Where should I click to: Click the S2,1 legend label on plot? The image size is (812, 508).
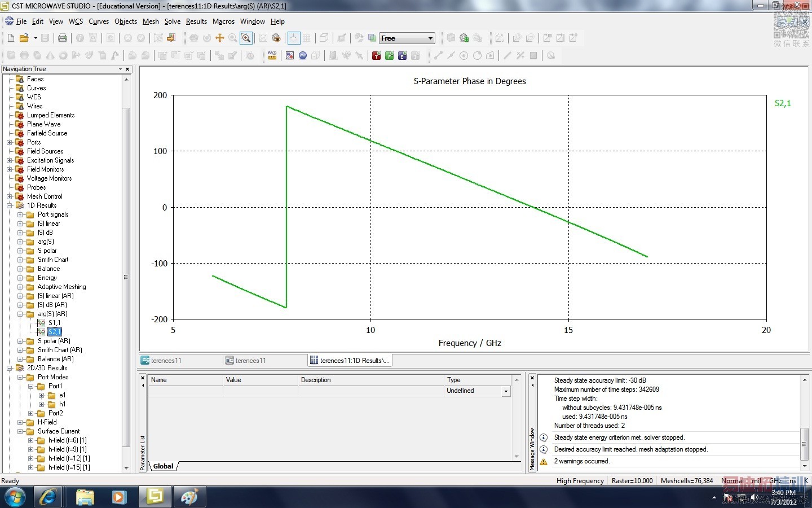783,103
